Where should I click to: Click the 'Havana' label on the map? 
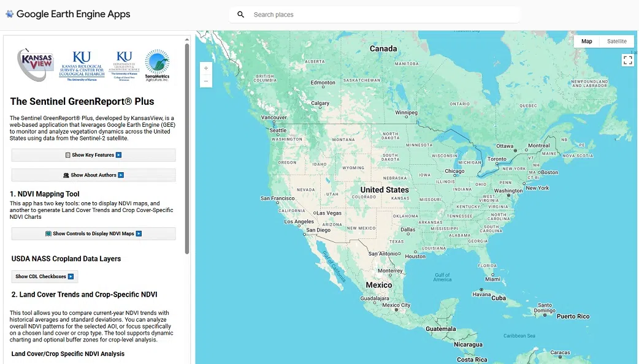pyautogui.click(x=481, y=294)
